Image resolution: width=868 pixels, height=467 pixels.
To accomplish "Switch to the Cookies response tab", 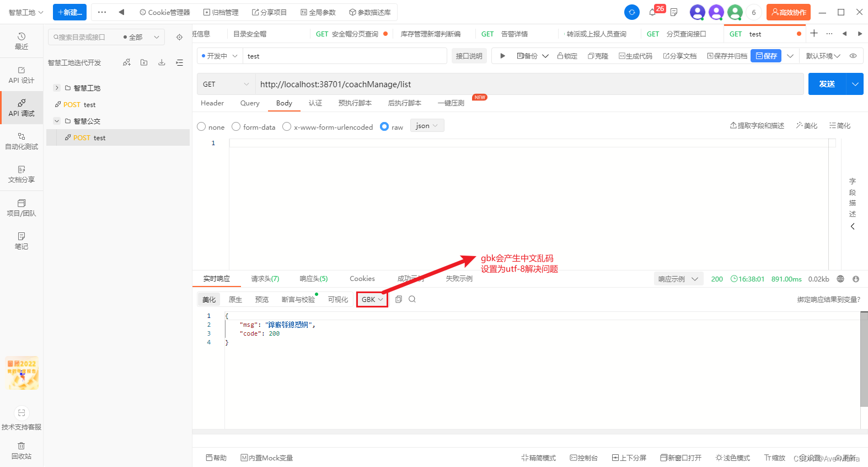I will coord(362,279).
